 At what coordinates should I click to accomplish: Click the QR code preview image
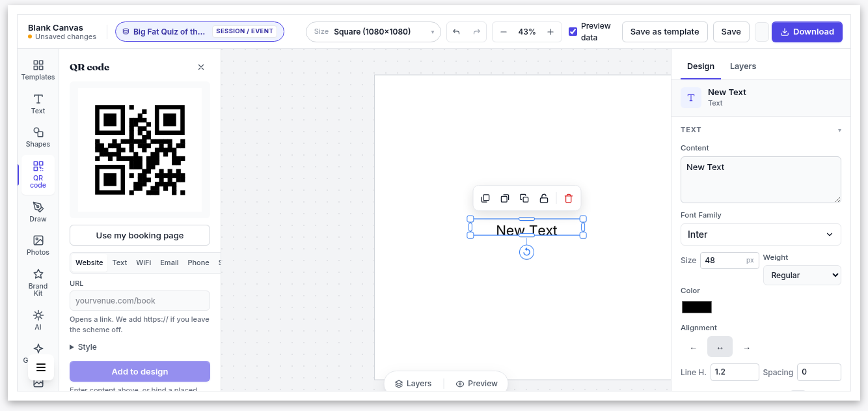point(140,150)
